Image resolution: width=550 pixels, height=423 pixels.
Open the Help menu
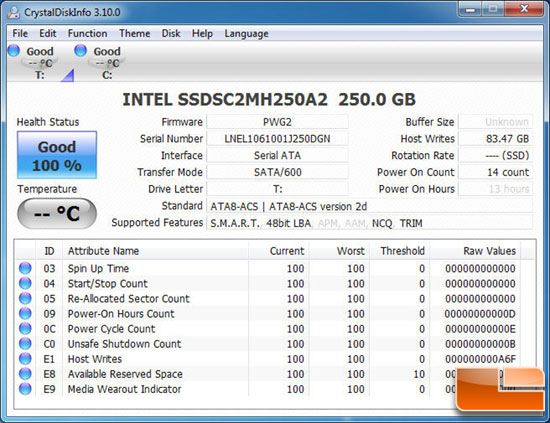[x=202, y=34]
